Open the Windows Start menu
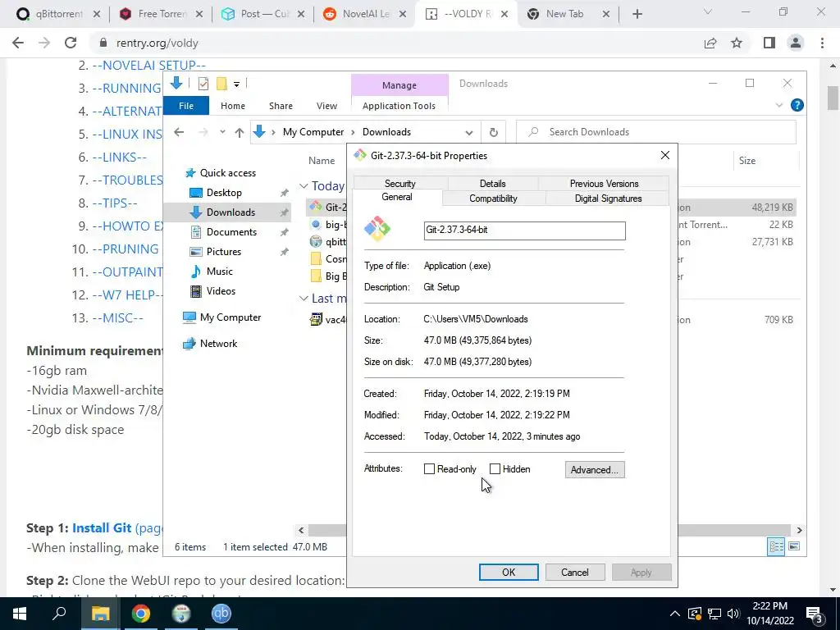Viewport: 840px width, 630px height. coord(20,614)
